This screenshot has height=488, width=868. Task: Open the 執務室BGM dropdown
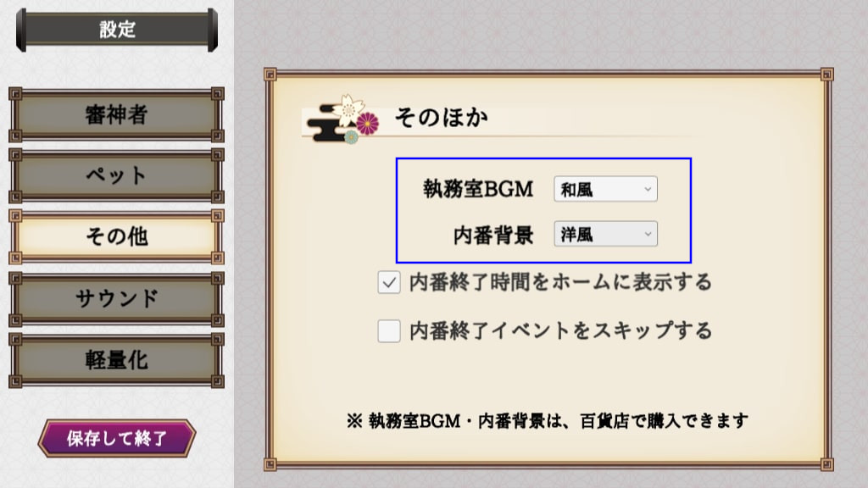pyautogui.click(x=605, y=189)
